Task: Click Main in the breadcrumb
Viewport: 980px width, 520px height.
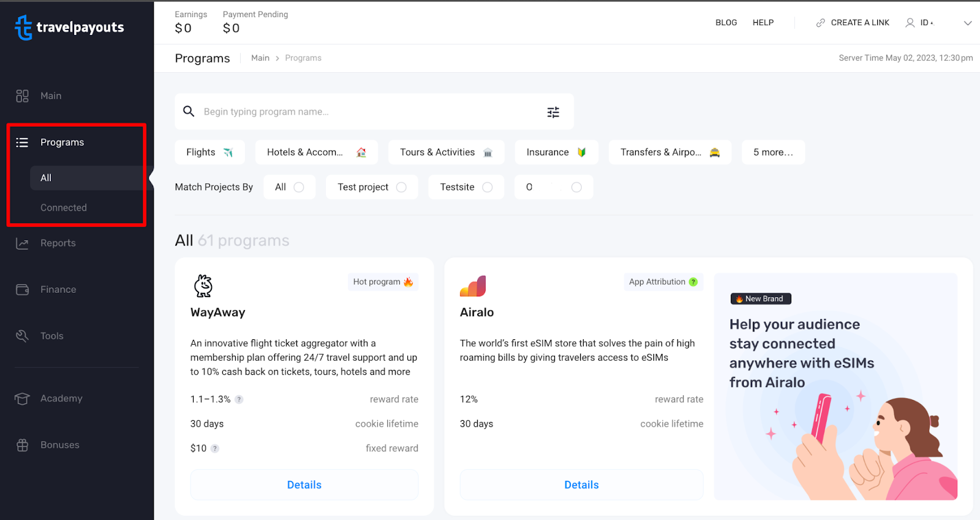Action: pos(260,58)
